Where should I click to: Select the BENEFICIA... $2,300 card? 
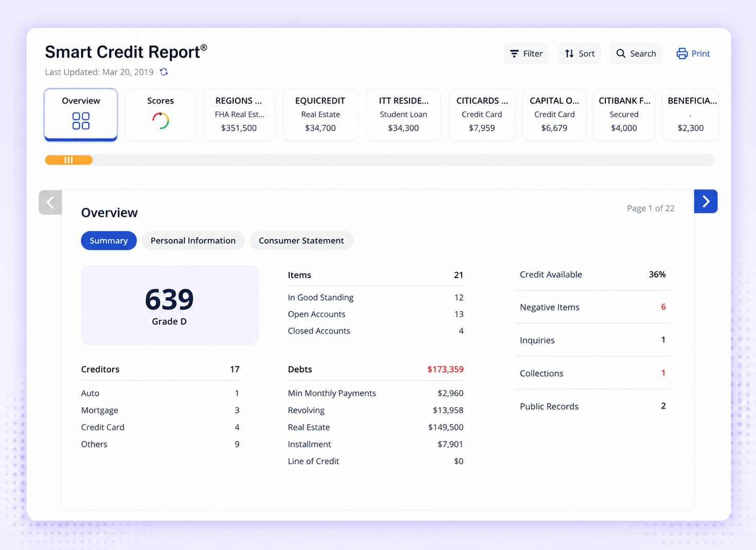coord(690,115)
